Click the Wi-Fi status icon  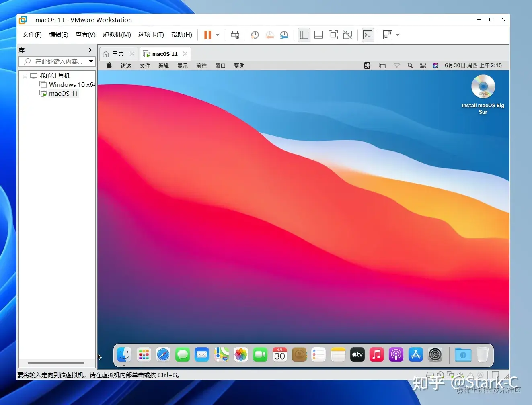click(x=397, y=65)
